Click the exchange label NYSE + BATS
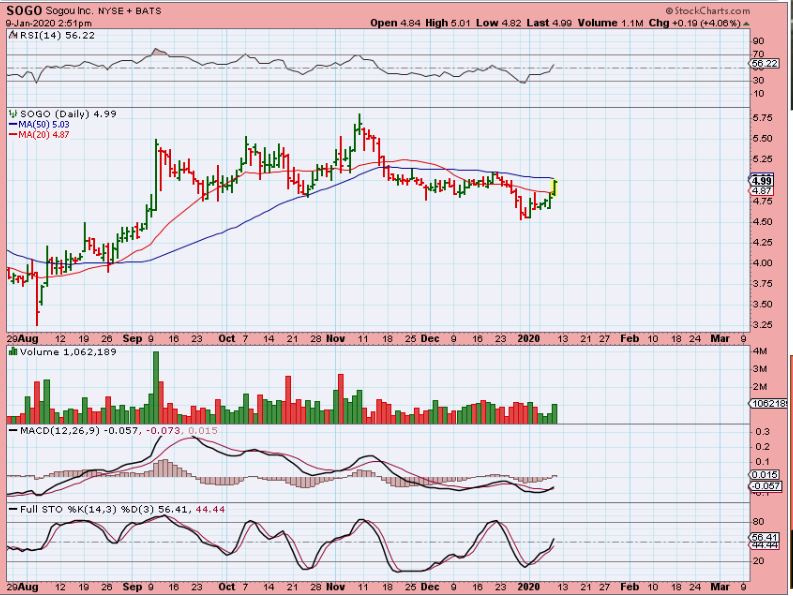This screenshot has width=793, height=596. (x=128, y=11)
